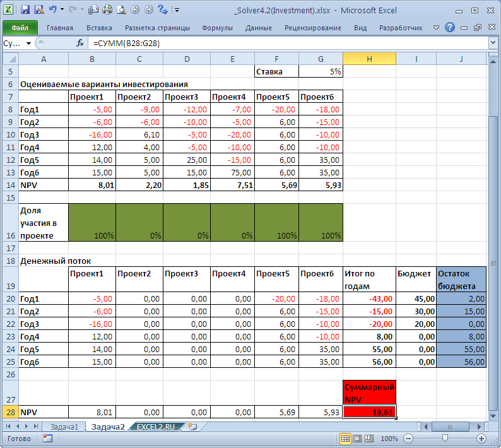Switch to Normal view in status bar
This screenshot has width=501, height=448.
coord(345,439)
